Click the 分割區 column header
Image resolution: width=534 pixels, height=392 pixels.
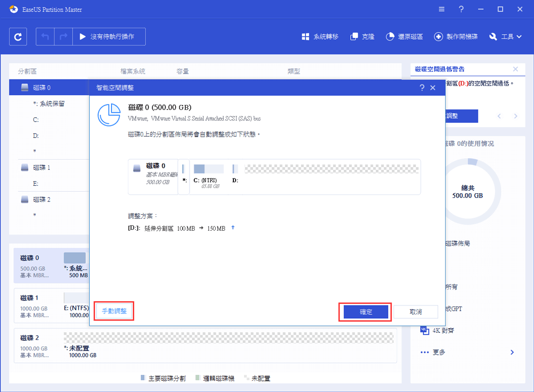(x=27, y=71)
